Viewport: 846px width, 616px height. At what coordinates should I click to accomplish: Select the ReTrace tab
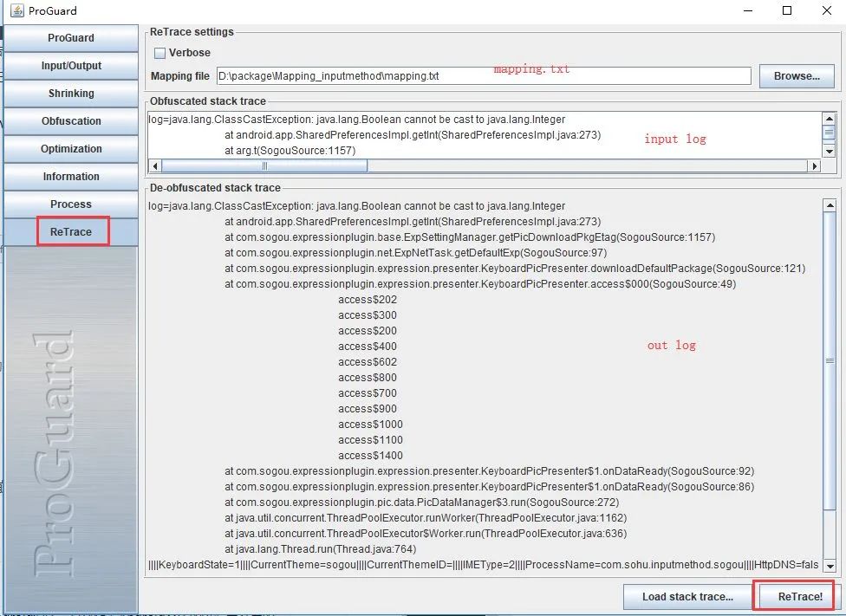[x=71, y=232]
